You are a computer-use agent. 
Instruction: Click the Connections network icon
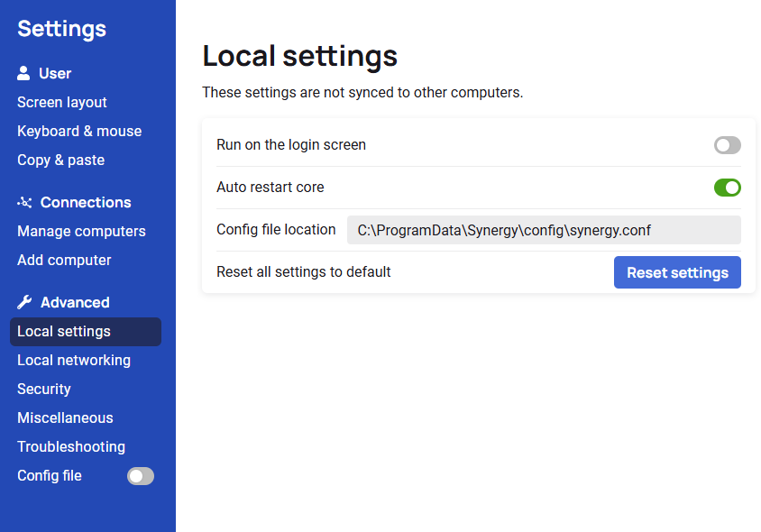(x=24, y=202)
